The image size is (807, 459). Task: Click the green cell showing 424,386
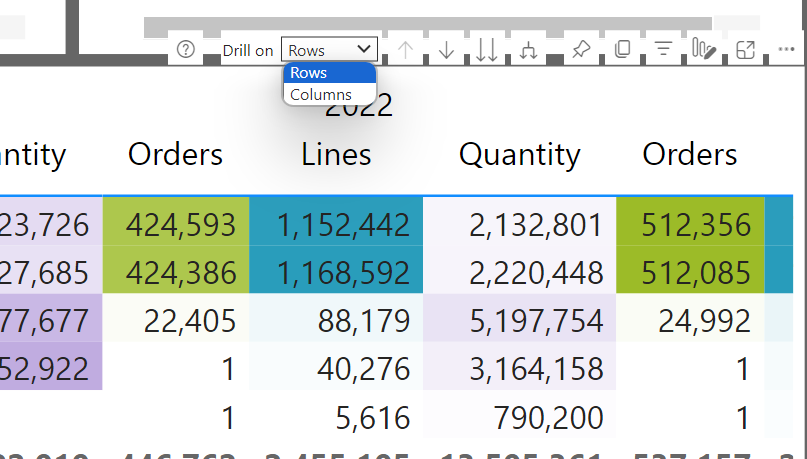pos(176,272)
